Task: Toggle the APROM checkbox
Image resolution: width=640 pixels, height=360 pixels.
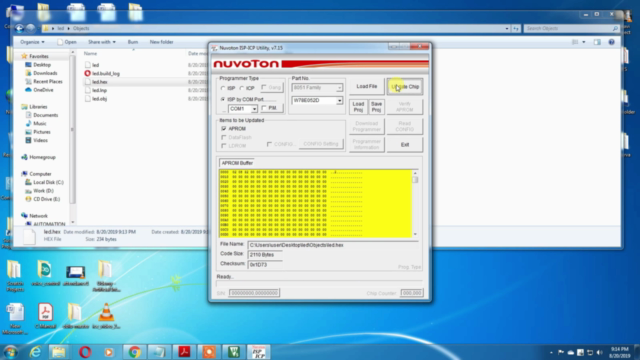Action: 224,129
